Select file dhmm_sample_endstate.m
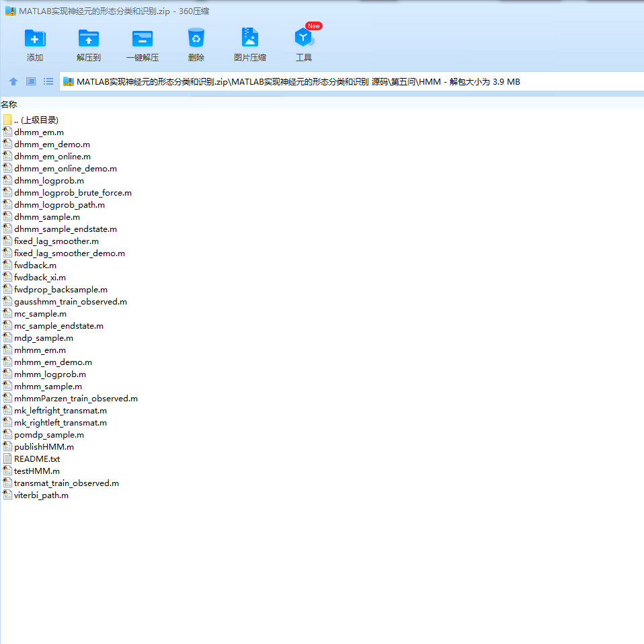Viewport: 644px width, 644px height. tap(65, 229)
